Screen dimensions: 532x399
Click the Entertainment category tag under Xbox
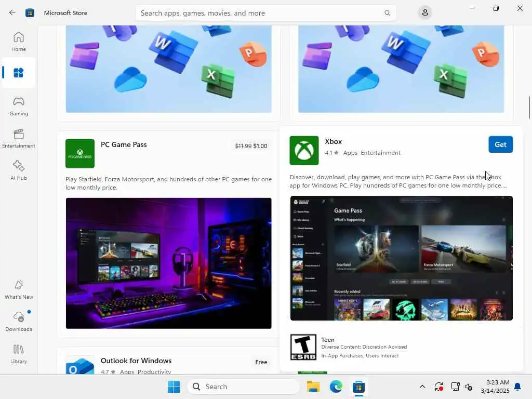coord(381,153)
